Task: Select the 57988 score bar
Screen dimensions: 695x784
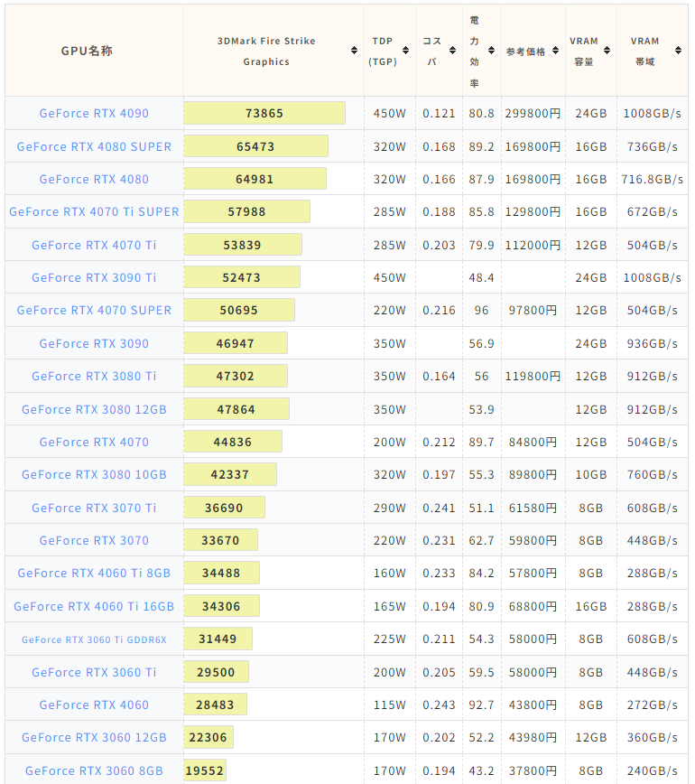Action: (246, 211)
